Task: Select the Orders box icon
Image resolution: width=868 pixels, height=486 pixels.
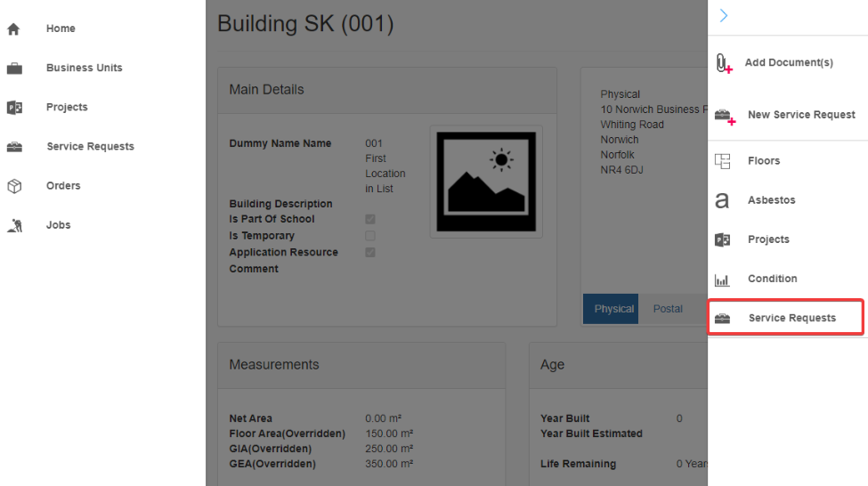Action: [x=14, y=186]
